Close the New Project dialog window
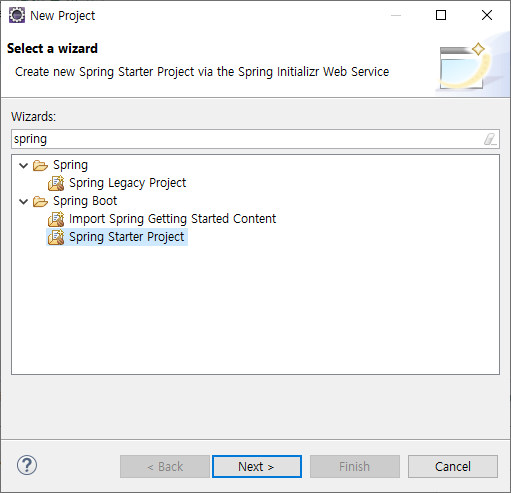The height and width of the screenshot is (493, 511). pyautogui.click(x=487, y=15)
